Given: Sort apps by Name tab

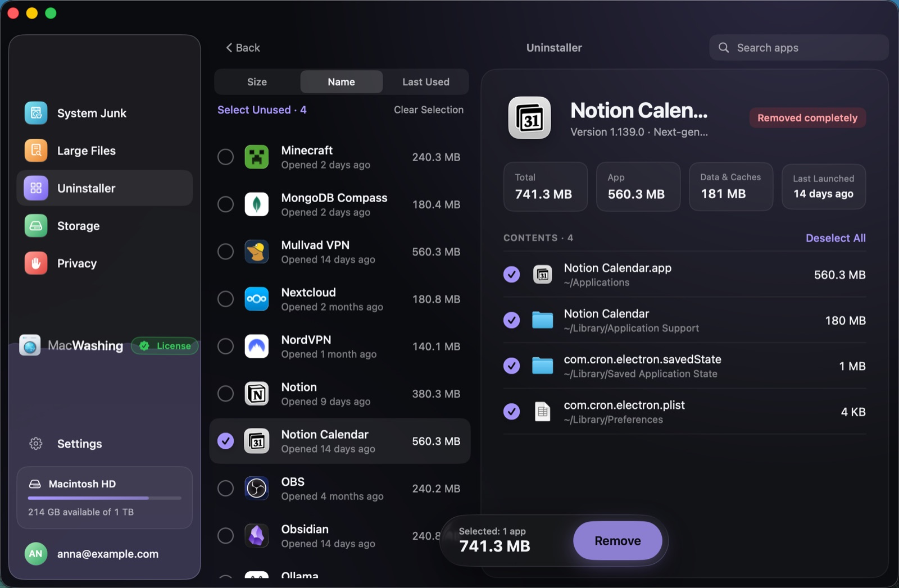Looking at the screenshot, I should pos(341,82).
